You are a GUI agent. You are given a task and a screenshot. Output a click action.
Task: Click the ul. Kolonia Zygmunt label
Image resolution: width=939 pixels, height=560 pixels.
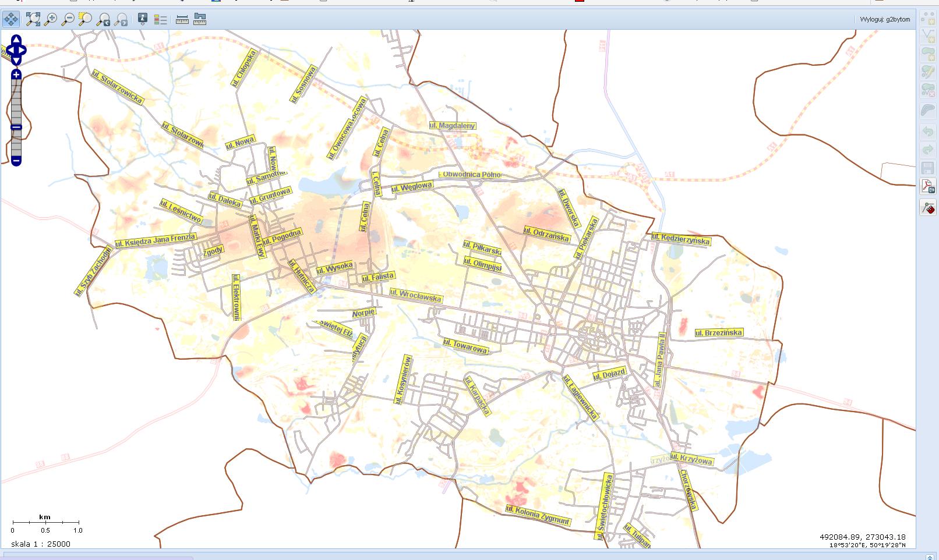[538, 516]
